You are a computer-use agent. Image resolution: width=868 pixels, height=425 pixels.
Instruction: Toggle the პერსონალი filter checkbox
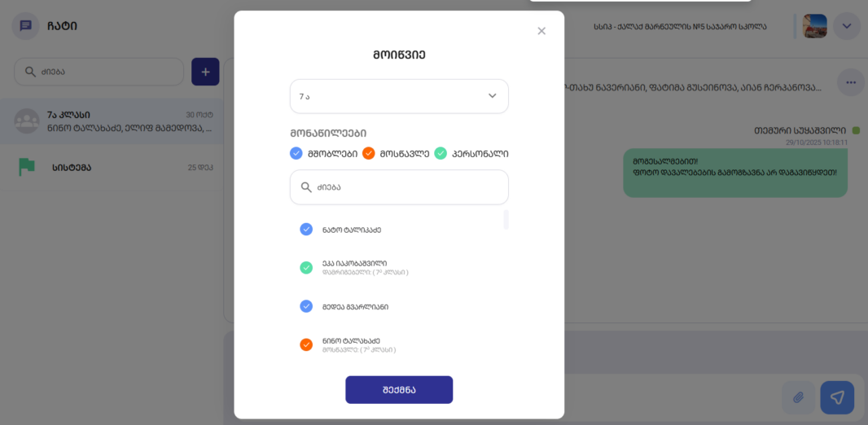point(441,153)
